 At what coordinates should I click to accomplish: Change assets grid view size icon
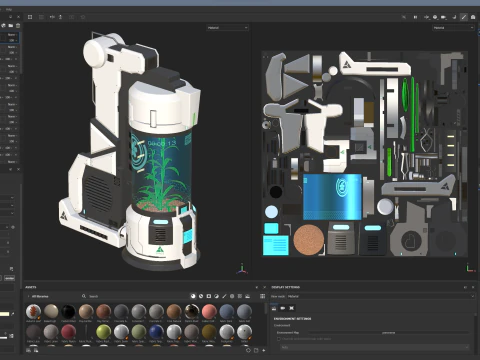tap(263, 296)
